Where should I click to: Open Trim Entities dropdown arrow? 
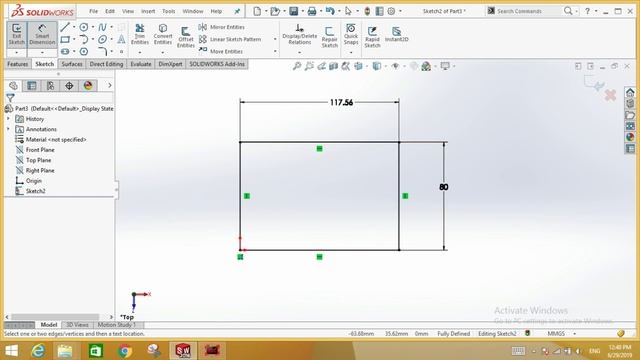[140, 53]
